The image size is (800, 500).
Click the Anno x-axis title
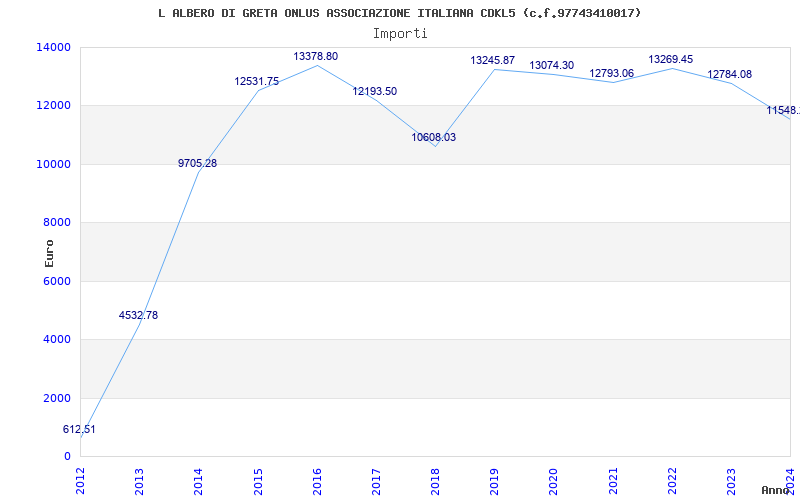point(776,490)
